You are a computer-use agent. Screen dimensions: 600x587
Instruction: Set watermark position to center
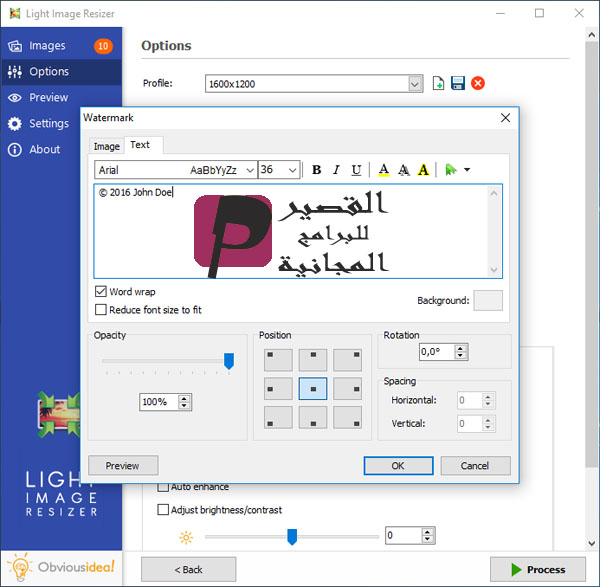click(313, 389)
